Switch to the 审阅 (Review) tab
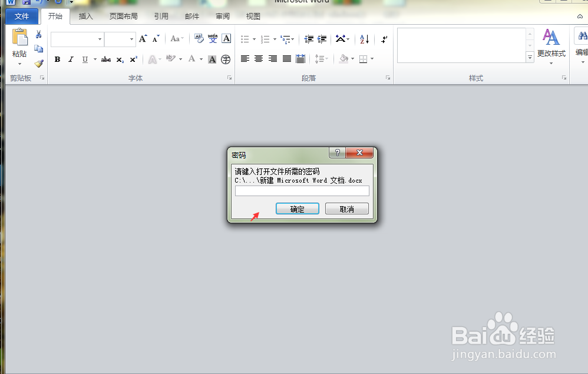This screenshot has width=588, height=374. [x=223, y=16]
